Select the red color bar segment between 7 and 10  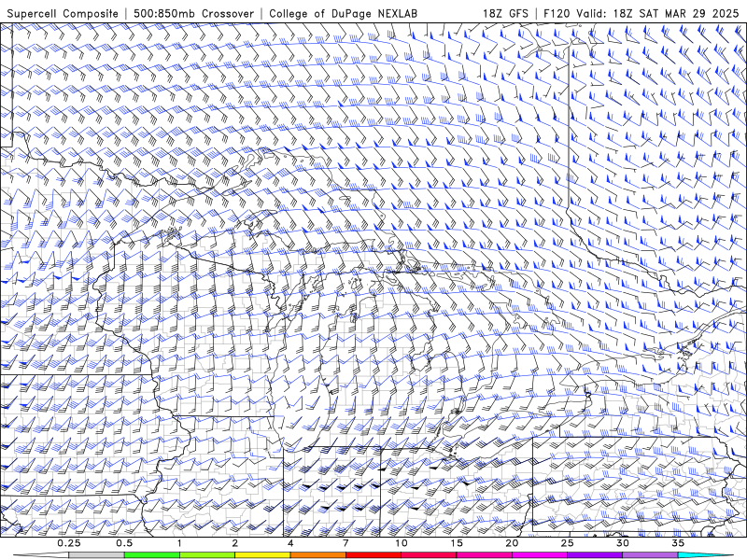click(373, 555)
